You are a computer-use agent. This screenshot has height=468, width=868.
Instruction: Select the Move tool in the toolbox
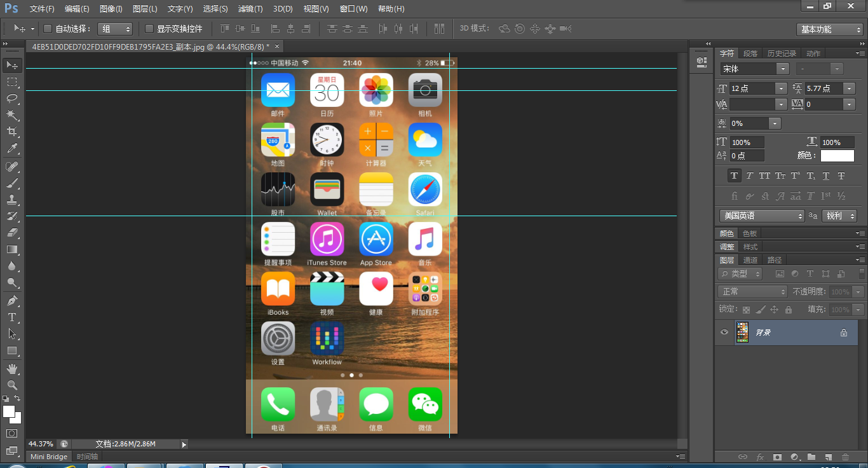tap(12, 65)
